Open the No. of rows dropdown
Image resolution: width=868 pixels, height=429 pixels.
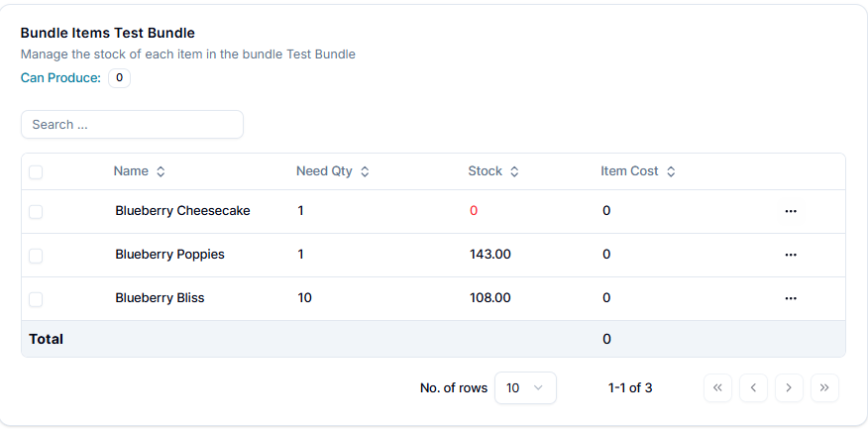coord(525,388)
